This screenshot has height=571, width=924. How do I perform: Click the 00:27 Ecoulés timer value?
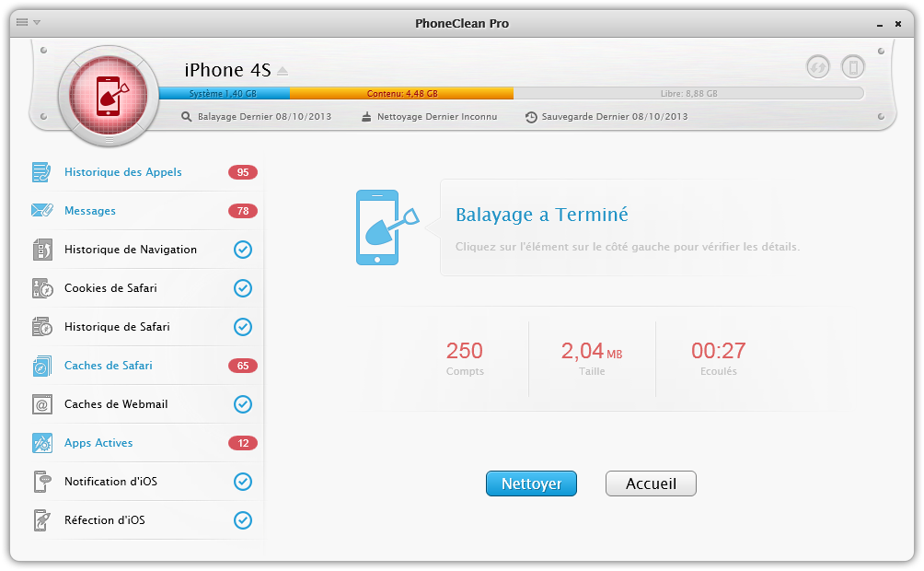tap(719, 351)
